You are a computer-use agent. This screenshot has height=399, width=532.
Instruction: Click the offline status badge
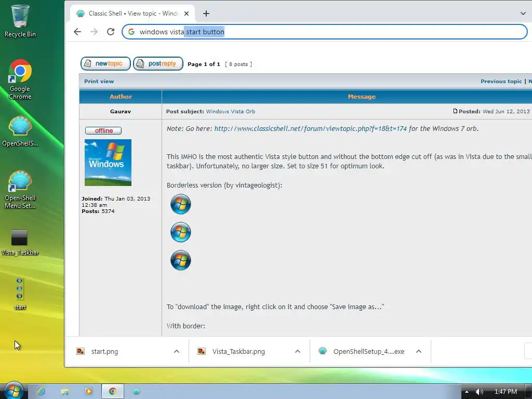coord(103,130)
